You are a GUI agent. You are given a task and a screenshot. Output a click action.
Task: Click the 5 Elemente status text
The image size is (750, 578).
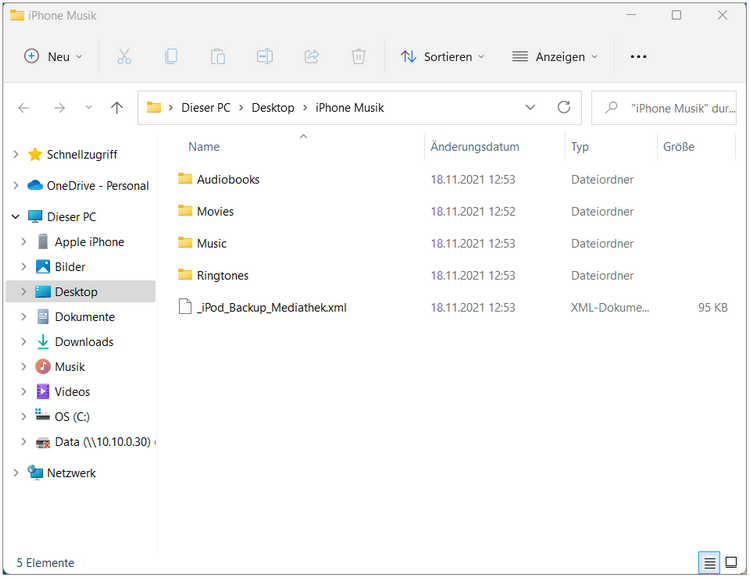[x=45, y=563]
